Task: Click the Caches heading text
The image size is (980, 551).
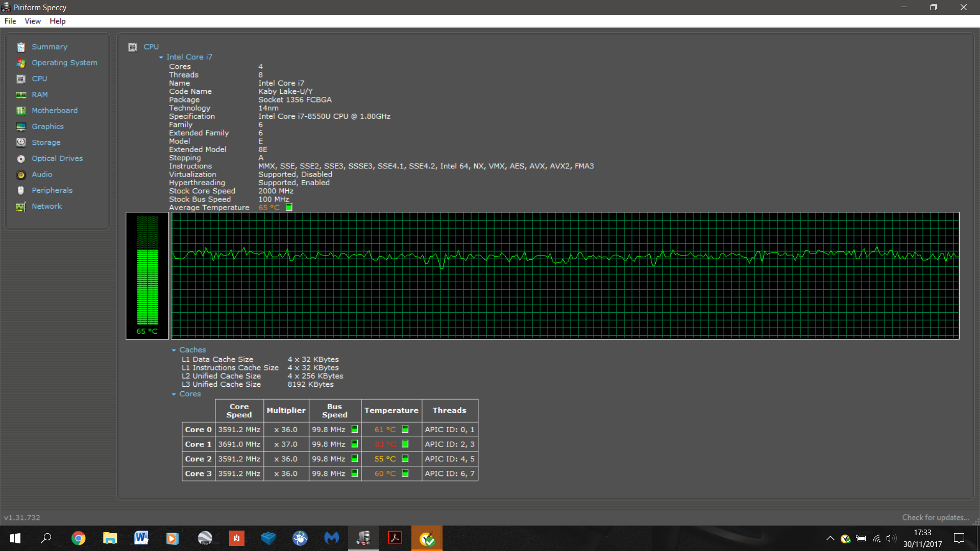Action: click(x=192, y=350)
